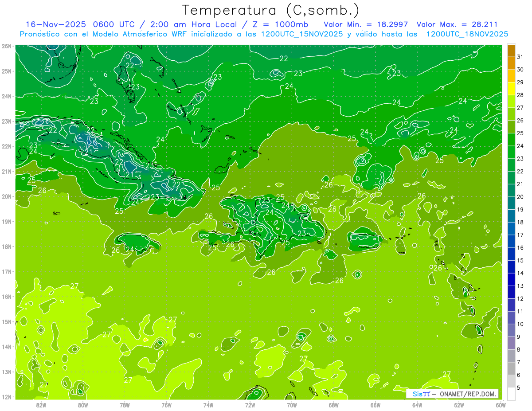Click the '20N' latitude axis label
Screen dimensions: 532x411
pyautogui.click(x=7, y=196)
